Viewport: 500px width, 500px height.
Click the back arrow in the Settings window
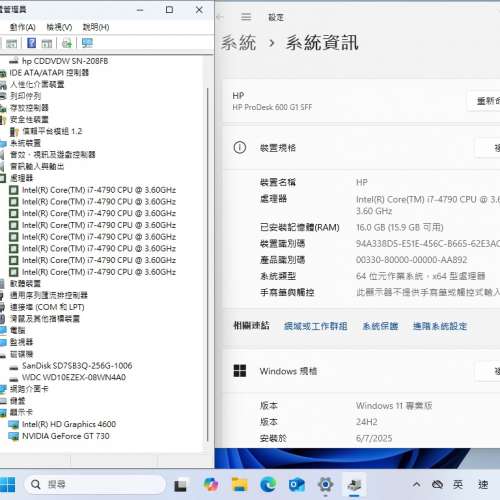point(220,17)
